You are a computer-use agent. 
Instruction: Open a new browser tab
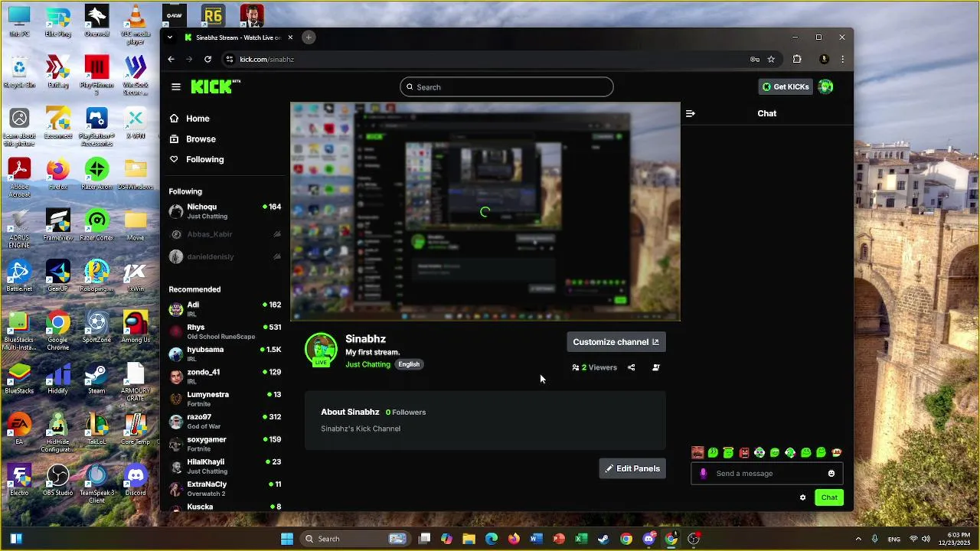(x=309, y=37)
